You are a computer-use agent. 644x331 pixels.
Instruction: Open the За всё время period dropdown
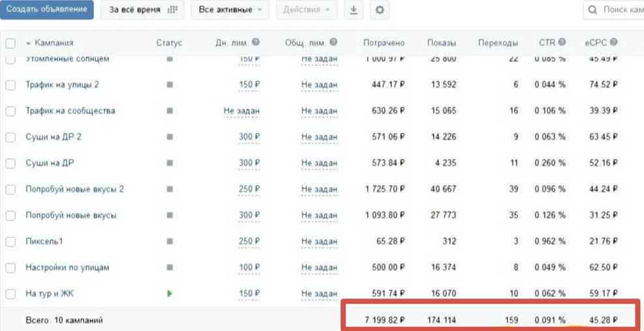142,10
